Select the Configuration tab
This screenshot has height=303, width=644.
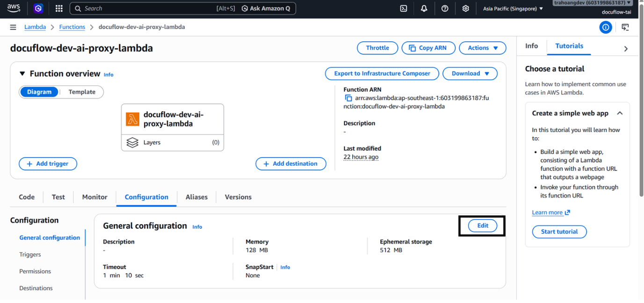[x=146, y=197]
